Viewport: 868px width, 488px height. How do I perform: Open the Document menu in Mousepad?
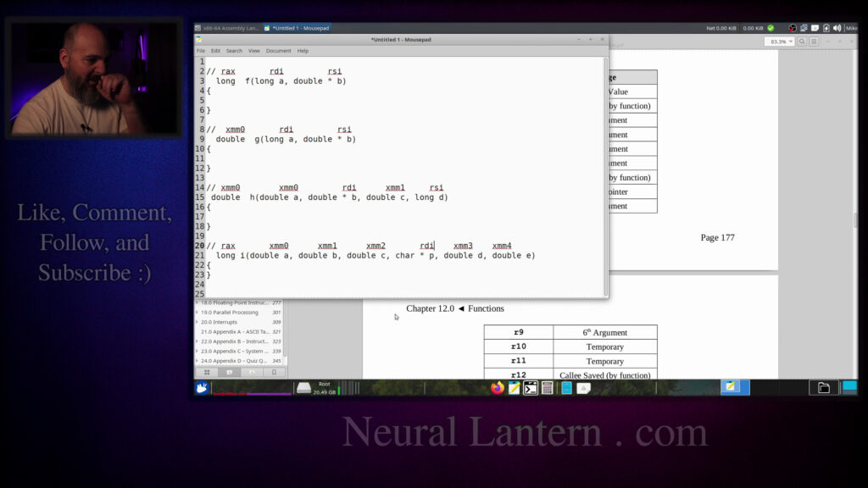(x=279, y=51)
